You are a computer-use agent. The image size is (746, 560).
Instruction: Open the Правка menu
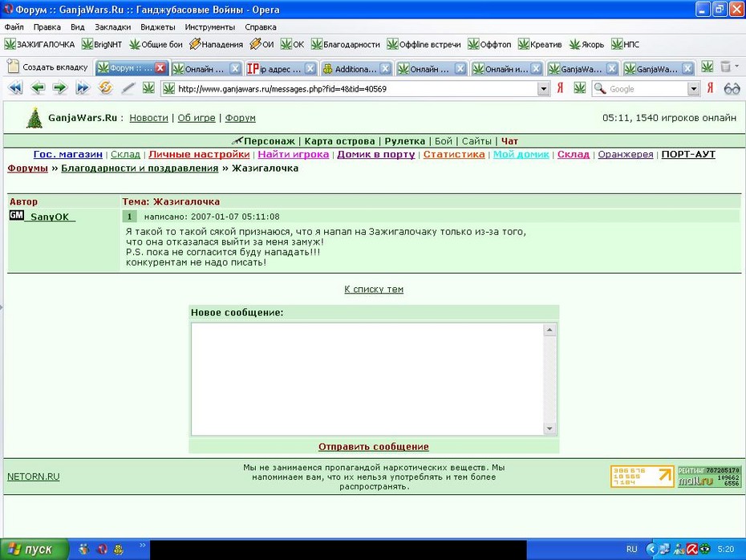click(x=47, y=27)
